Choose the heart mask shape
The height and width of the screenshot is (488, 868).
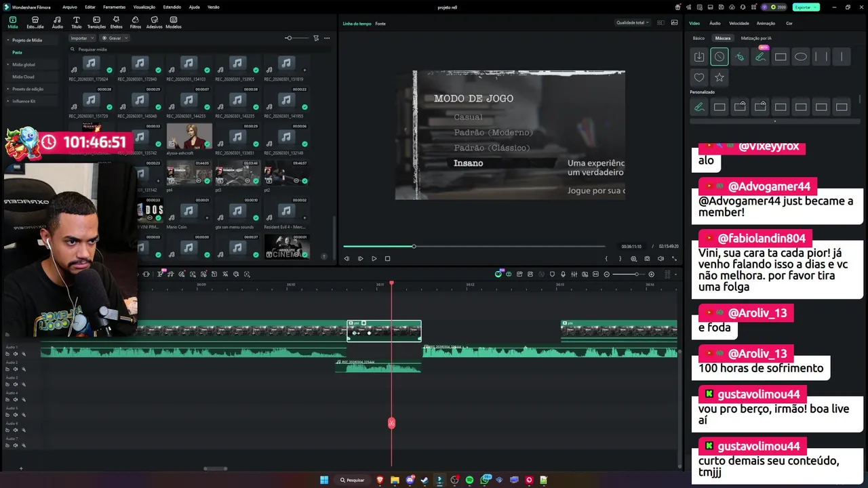point(699,77)
